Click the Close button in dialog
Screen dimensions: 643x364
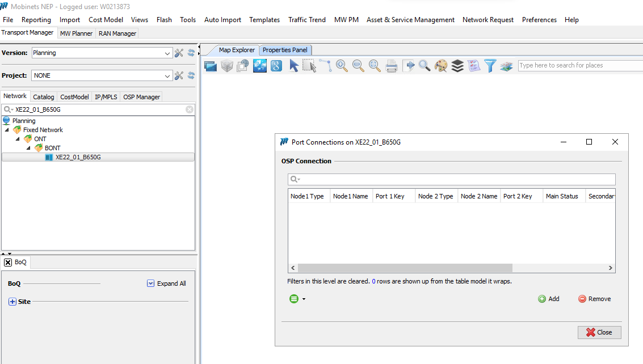599,332
